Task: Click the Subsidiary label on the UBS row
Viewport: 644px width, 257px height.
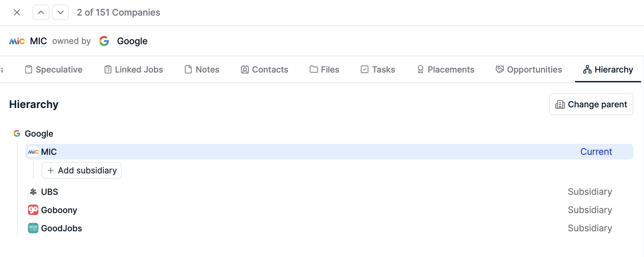Action: (590, 192)
